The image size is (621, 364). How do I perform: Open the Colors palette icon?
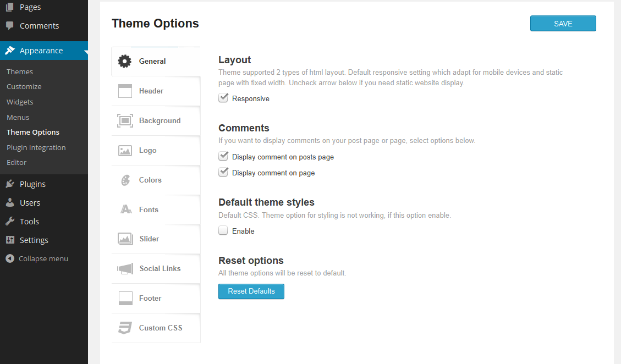point(125,180)
